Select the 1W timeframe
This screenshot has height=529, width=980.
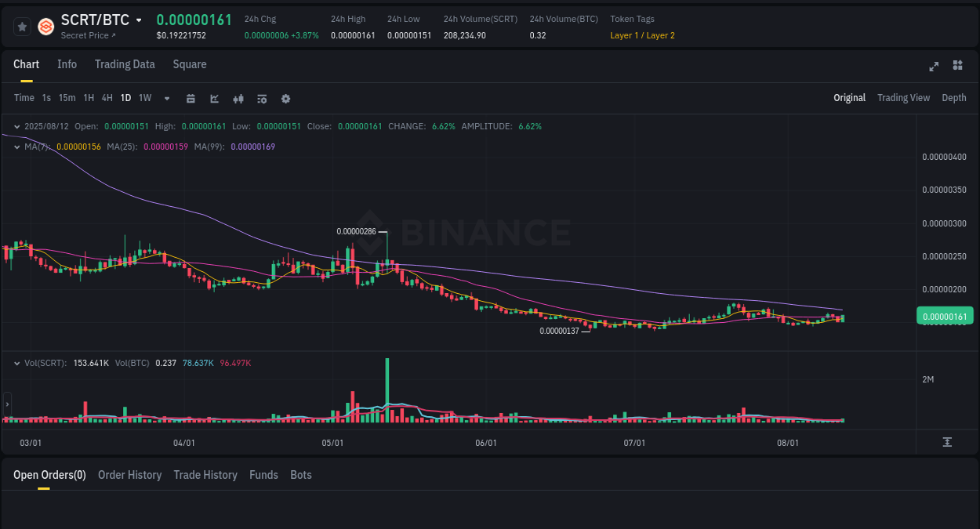(x=144, y=98)
